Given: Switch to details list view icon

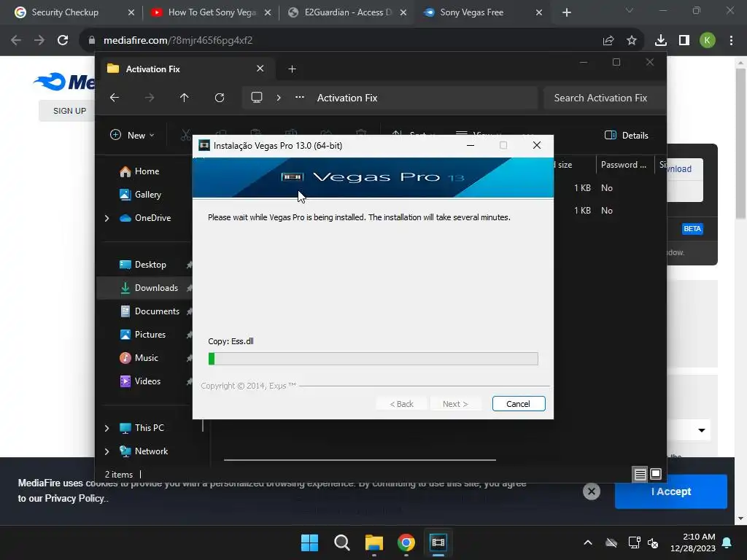Looking at the screenshot, I should click(x=640, y=474).
